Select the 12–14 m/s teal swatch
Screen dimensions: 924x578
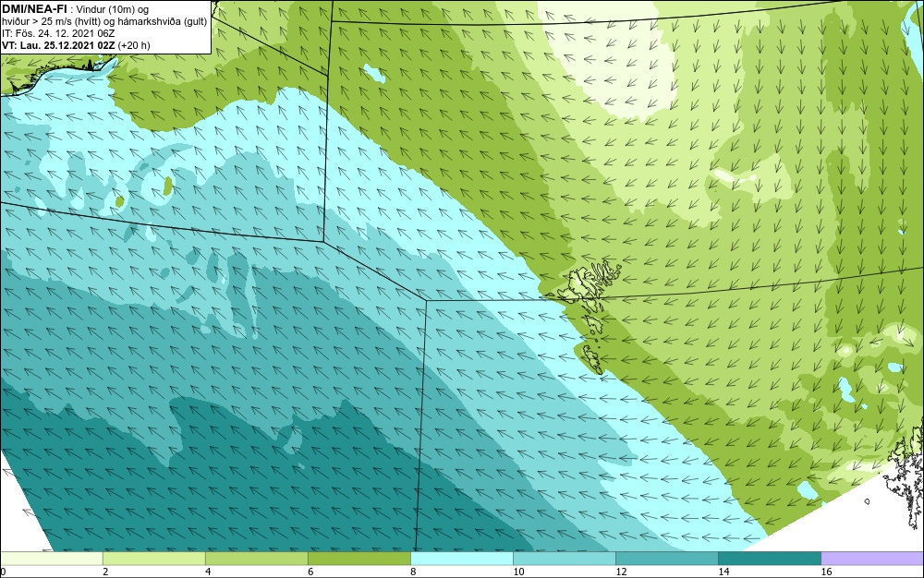click(x=666, y=559)
